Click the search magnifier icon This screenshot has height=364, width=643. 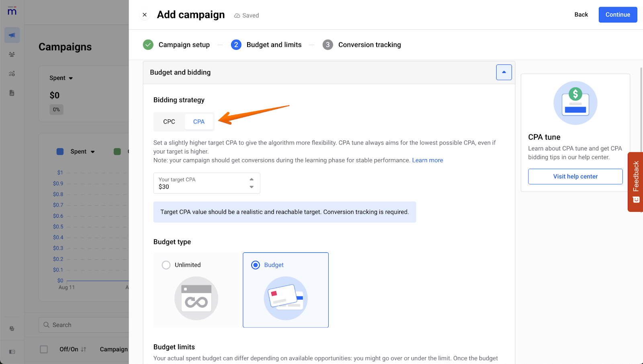[47, 325]
